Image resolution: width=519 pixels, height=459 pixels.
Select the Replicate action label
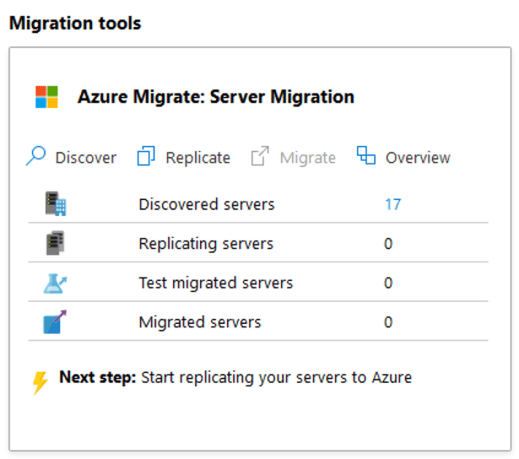pos(198,158)
